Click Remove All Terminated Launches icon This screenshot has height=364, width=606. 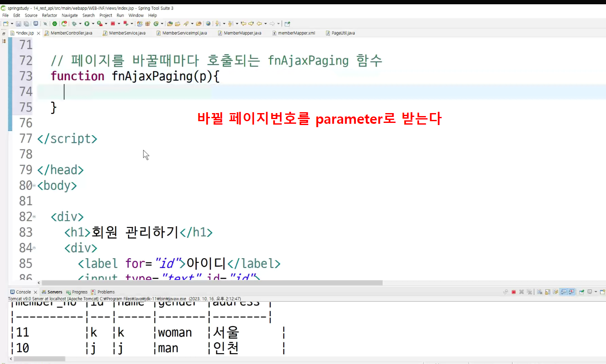point(529,292)
